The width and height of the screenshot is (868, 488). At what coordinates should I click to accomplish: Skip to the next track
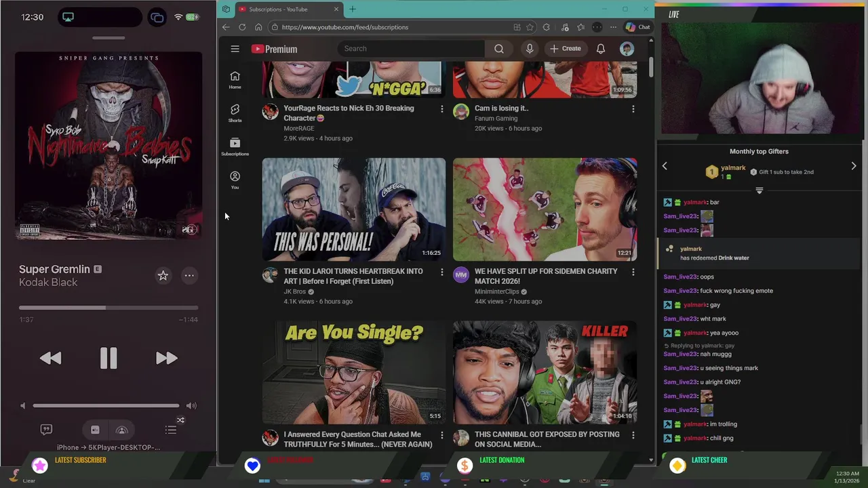click(x=166, y=358)
